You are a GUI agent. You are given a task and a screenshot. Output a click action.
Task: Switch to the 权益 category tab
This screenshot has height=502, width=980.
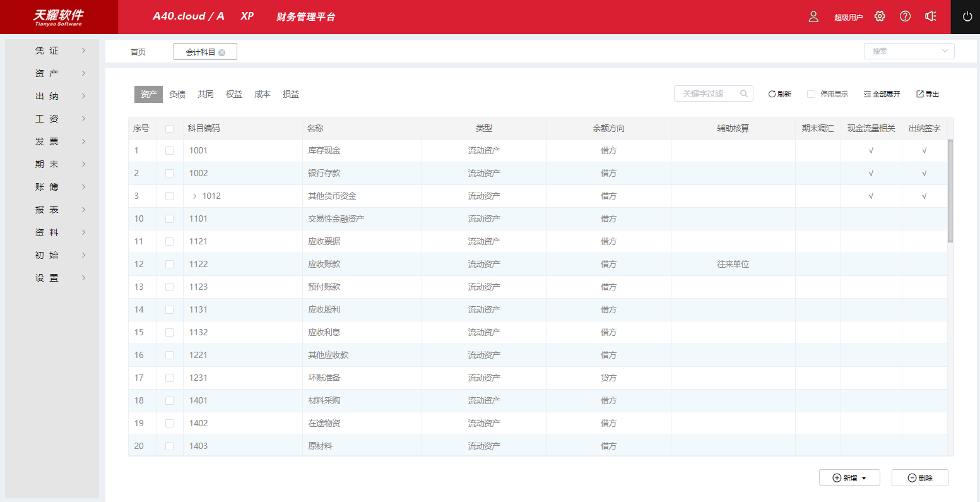(x=234, y=94)
